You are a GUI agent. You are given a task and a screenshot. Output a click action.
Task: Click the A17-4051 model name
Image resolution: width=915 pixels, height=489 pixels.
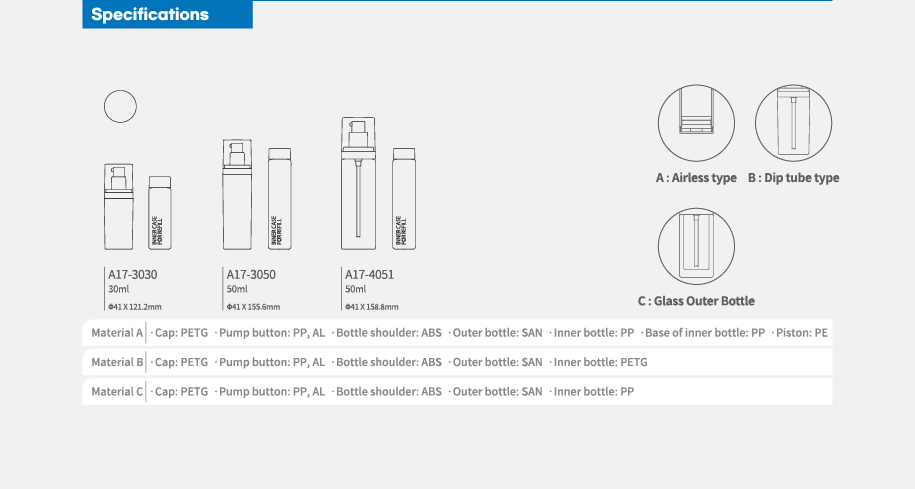pos(369,274)
